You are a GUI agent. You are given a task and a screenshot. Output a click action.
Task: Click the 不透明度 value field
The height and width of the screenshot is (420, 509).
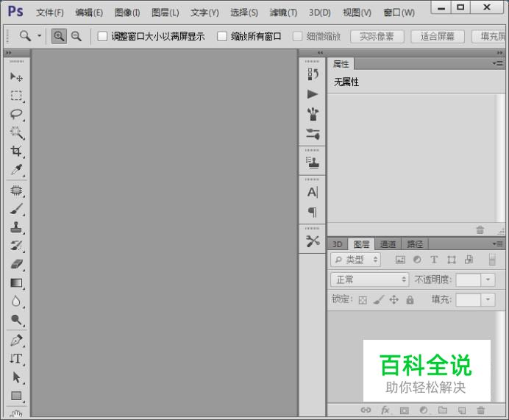point(468,280)
